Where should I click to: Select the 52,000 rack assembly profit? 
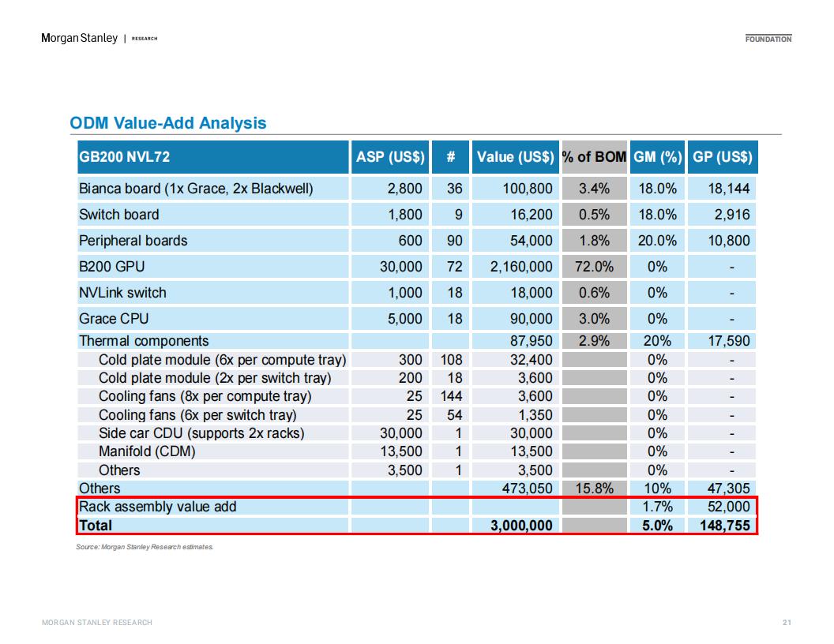tap(729, 507)
